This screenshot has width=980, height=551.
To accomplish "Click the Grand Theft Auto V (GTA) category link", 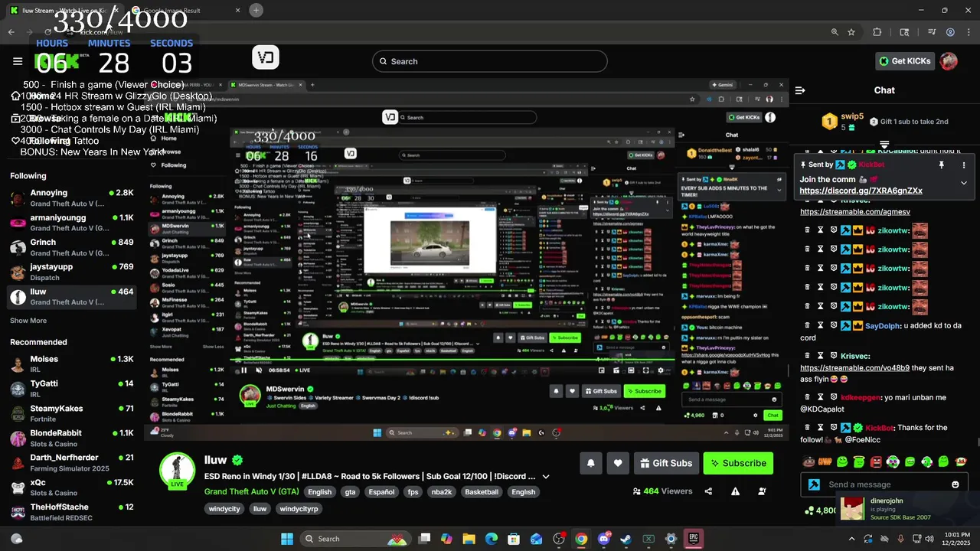I will pyautogui.click(x=251, y=492).
